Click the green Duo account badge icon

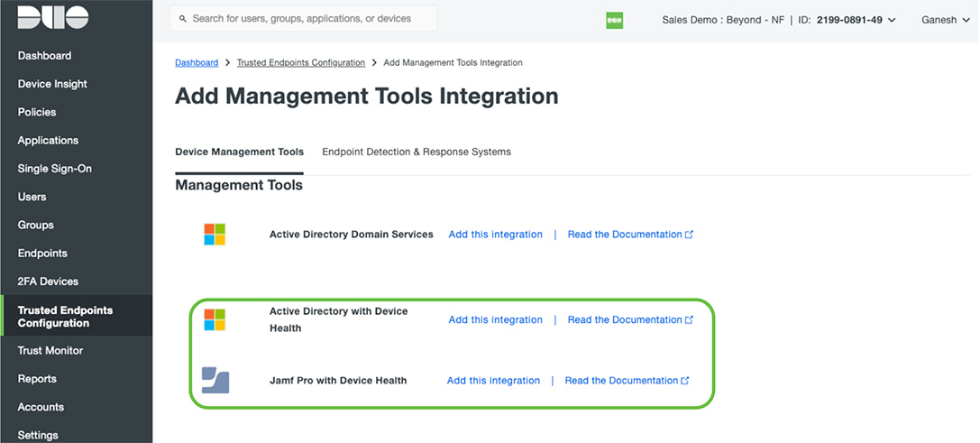click(x=614, y=20)
